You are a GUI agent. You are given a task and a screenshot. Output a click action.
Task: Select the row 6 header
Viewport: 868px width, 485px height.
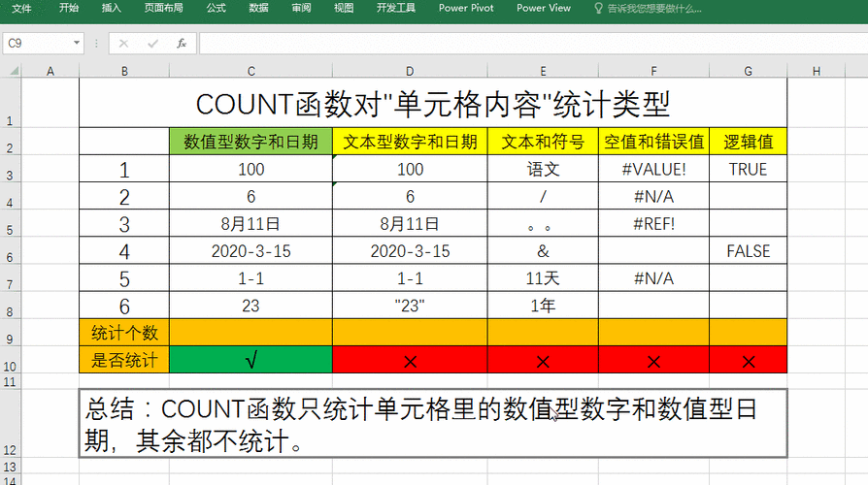coord(11,257)
